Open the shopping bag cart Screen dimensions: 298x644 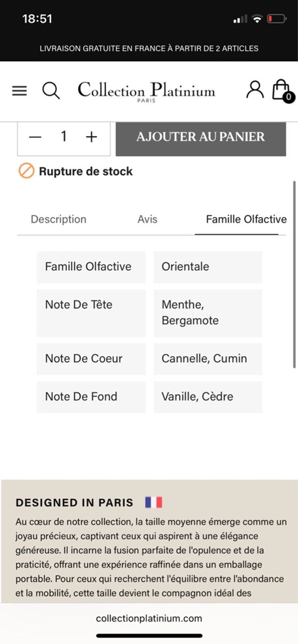(281, 90)
